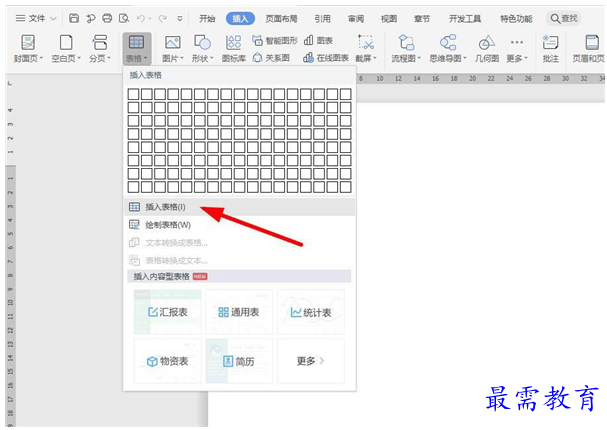Open the 开发工具 tab
The height and width of the screenshot is (430, 607).
[465, 19]
